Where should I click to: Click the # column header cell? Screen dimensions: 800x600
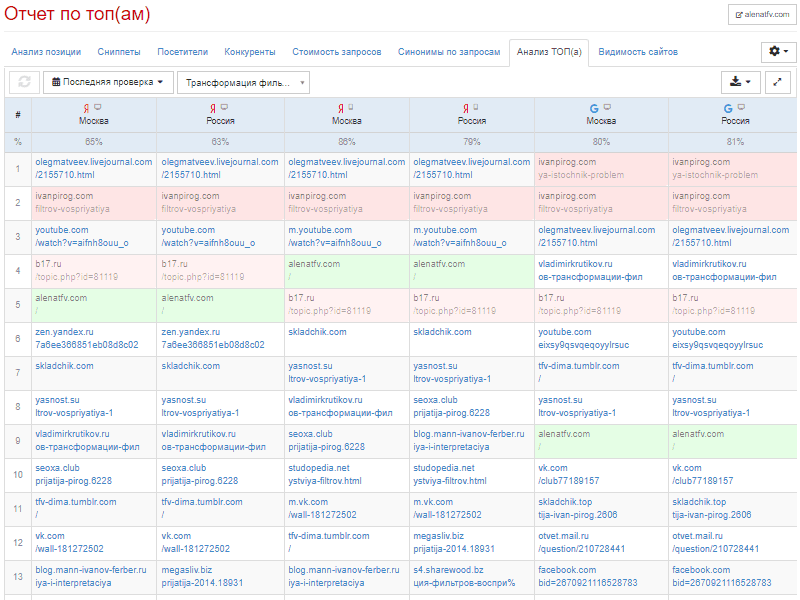point(18,115)
